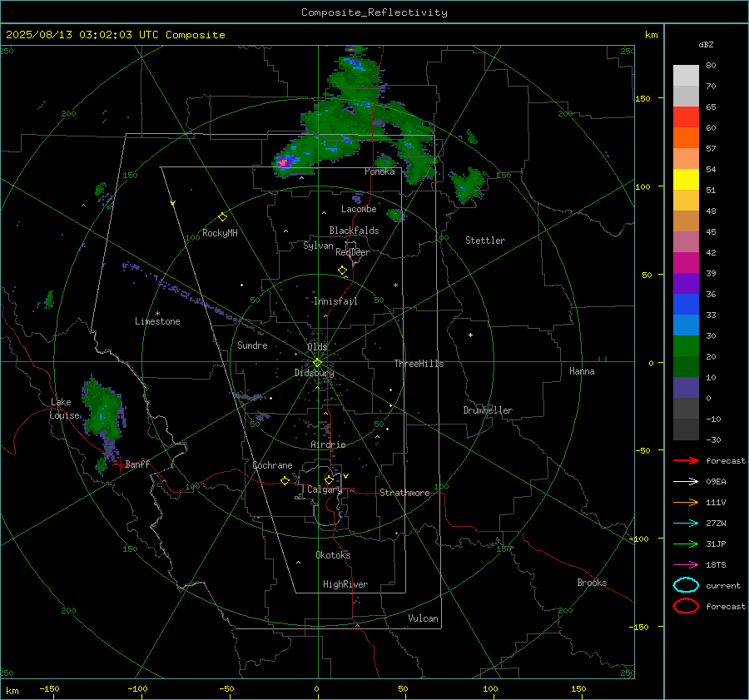The width and height of the screenshot is (749, 700).
Task: Click the yellow diamond marker near RockyMH
Action: (222, 217)
